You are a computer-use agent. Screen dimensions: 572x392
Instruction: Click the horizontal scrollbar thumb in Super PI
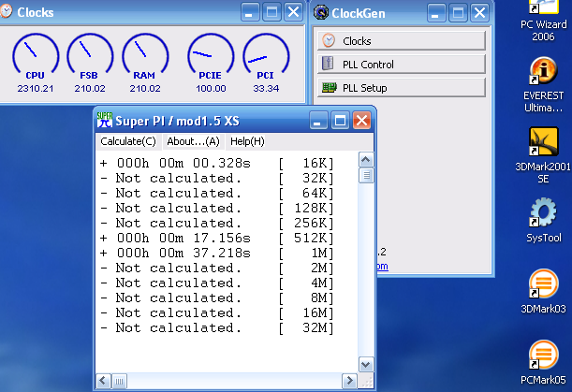[x=119, y=381]
